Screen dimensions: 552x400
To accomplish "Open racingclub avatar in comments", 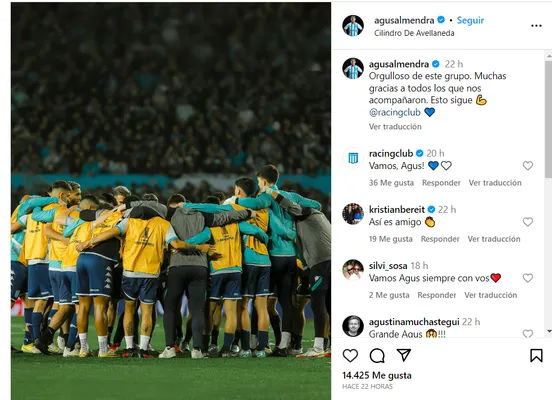I will tap(353, 158).
